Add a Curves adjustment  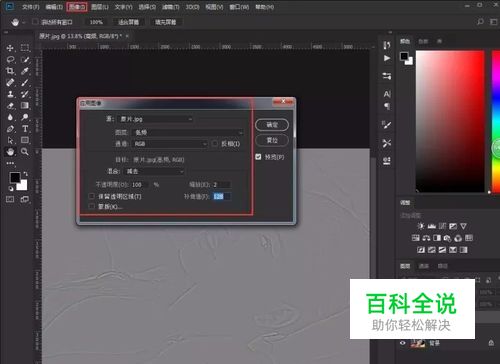click(442, 226)
